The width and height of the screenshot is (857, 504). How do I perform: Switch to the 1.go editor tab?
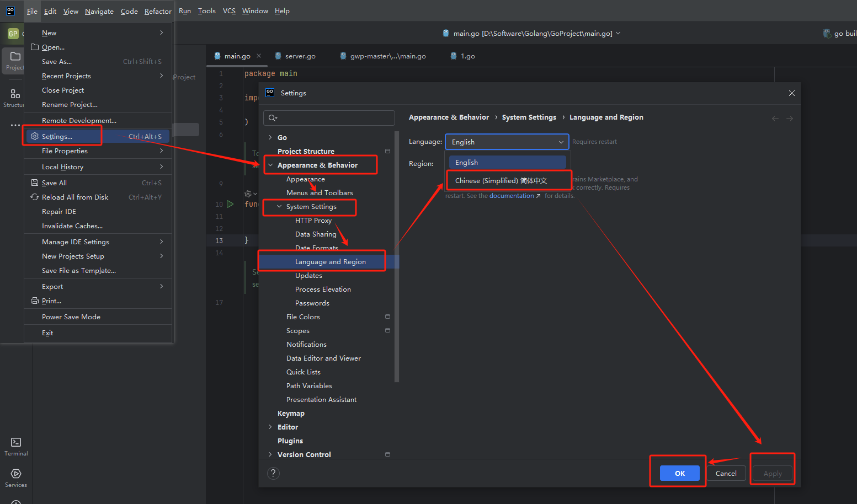463,56
